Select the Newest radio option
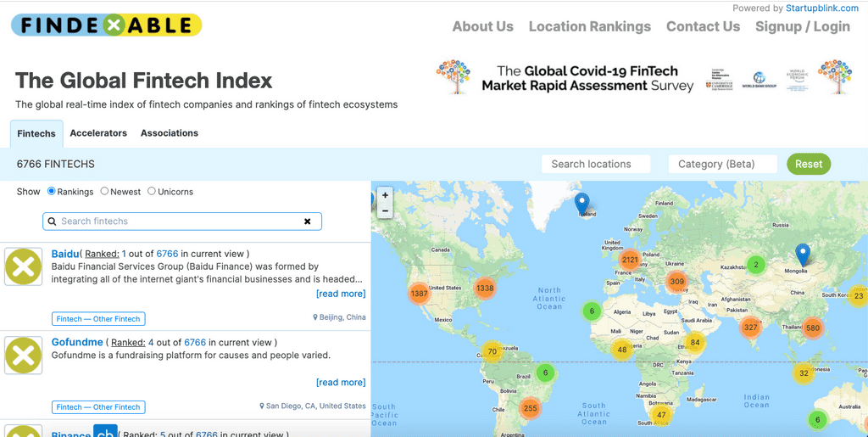The image size is (868, 437). pyautogui.click(x=105, y=192)
